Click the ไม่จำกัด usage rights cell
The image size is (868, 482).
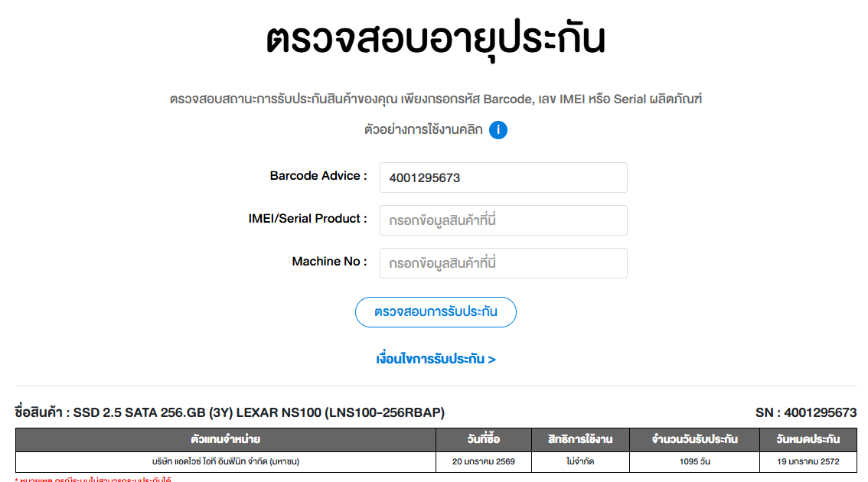tap(580, 461)
